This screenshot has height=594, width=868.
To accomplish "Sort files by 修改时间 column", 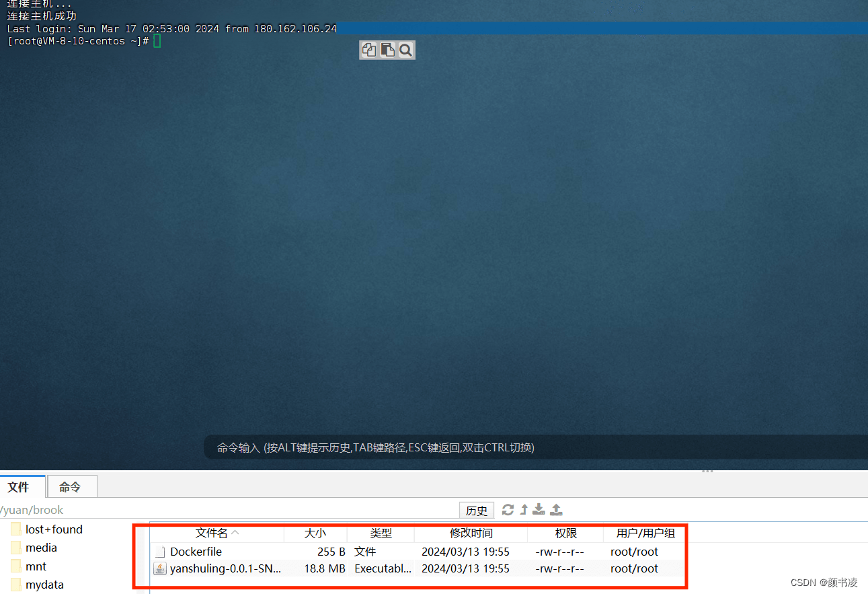I will coord(471,533).
